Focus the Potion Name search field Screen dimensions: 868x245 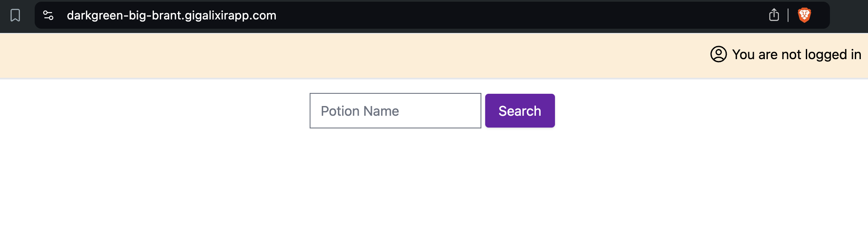pyautogui.click(x=395, y=111)
